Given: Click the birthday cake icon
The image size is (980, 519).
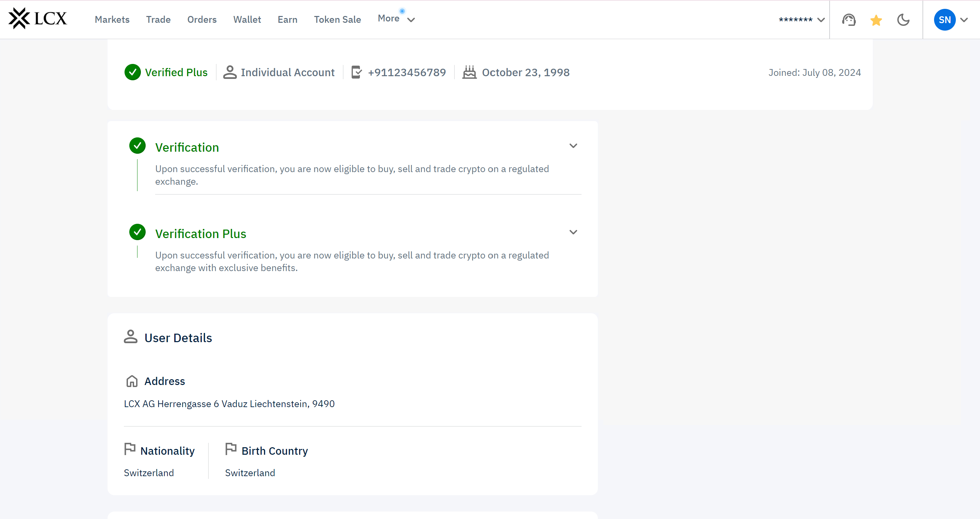Looking at the screenshot, I should (469, 72).
